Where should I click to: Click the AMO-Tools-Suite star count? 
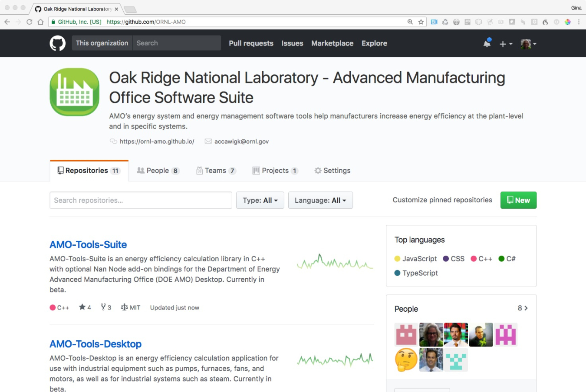tap(85, 307)
